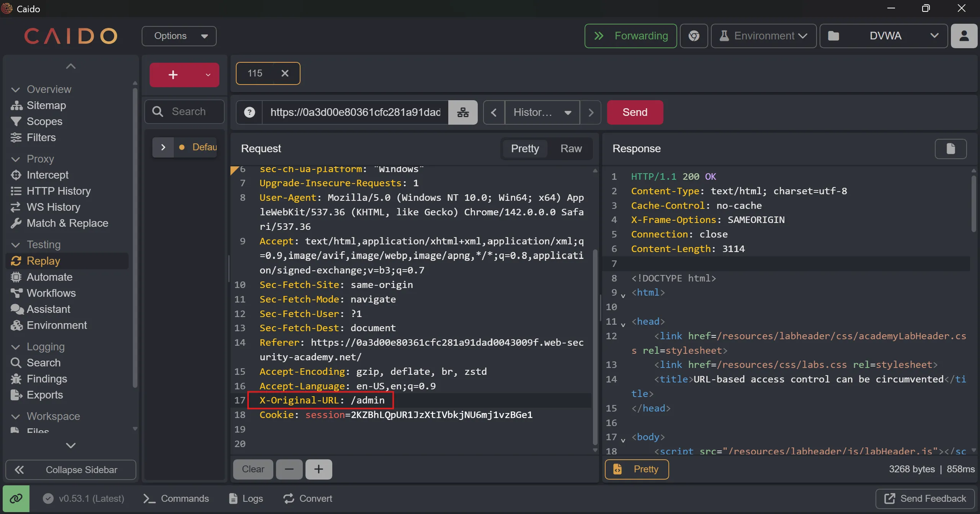Click the connection info icon beside the URL
The height and width of the screenshot is (514, 980).
pos(463,112)
